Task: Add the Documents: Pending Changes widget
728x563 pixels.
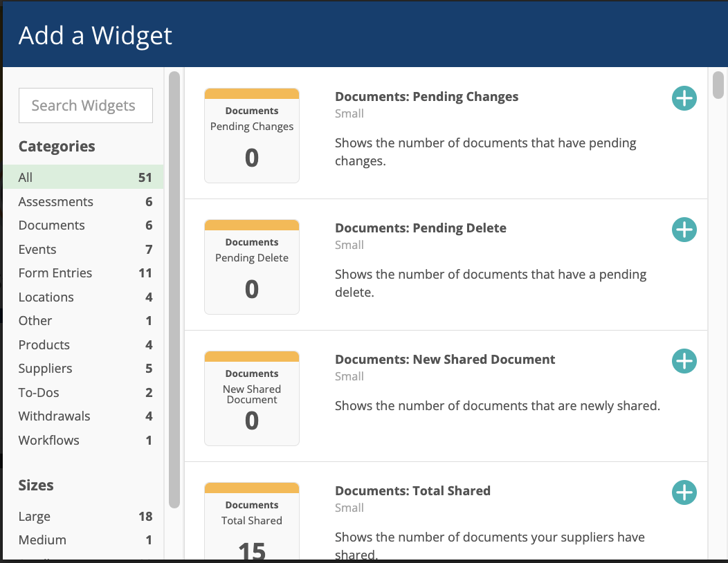Action: click(684, 98)
